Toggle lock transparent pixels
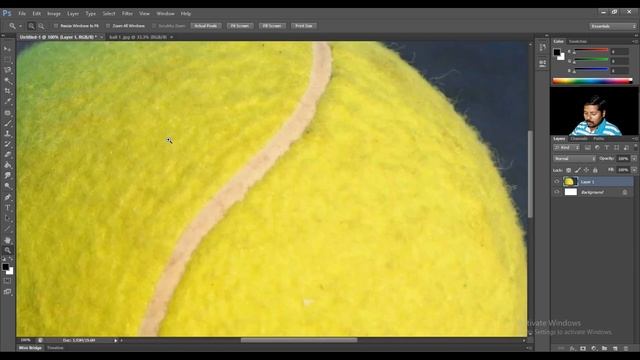This screenshot has width=640, height=360. point(568,170)
